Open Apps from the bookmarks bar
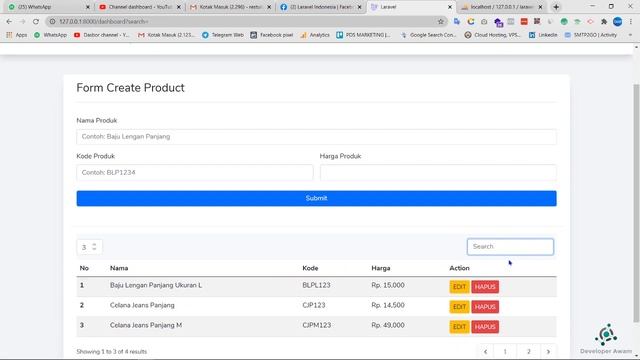The width and height of the screenshot is (640, 360). [17, 35]
